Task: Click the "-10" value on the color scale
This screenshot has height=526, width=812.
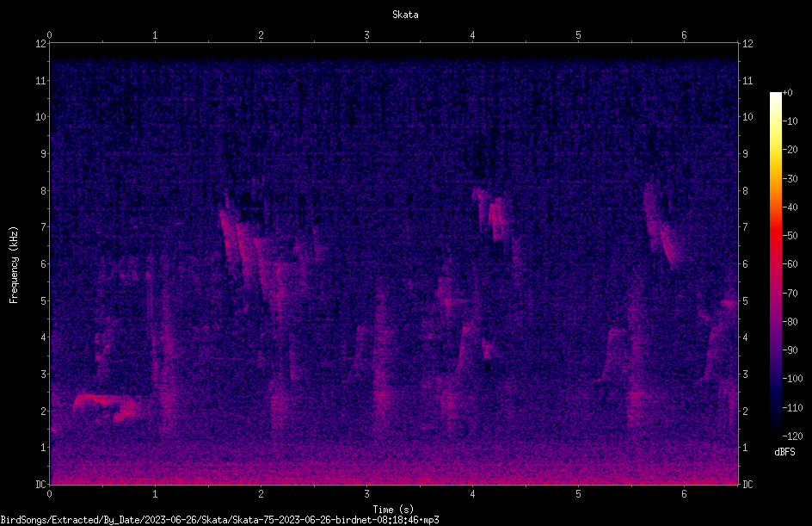Action: click(x=790, y=121)
